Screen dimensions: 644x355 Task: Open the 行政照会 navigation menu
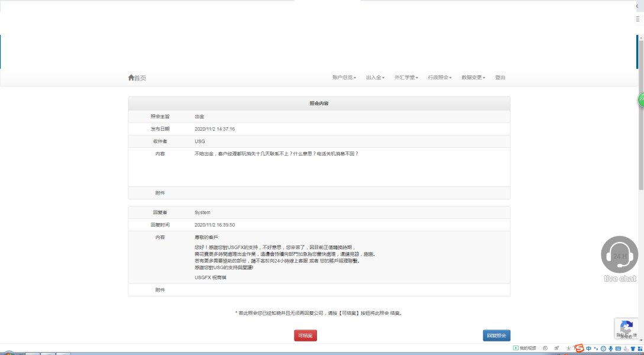[439, 78]
